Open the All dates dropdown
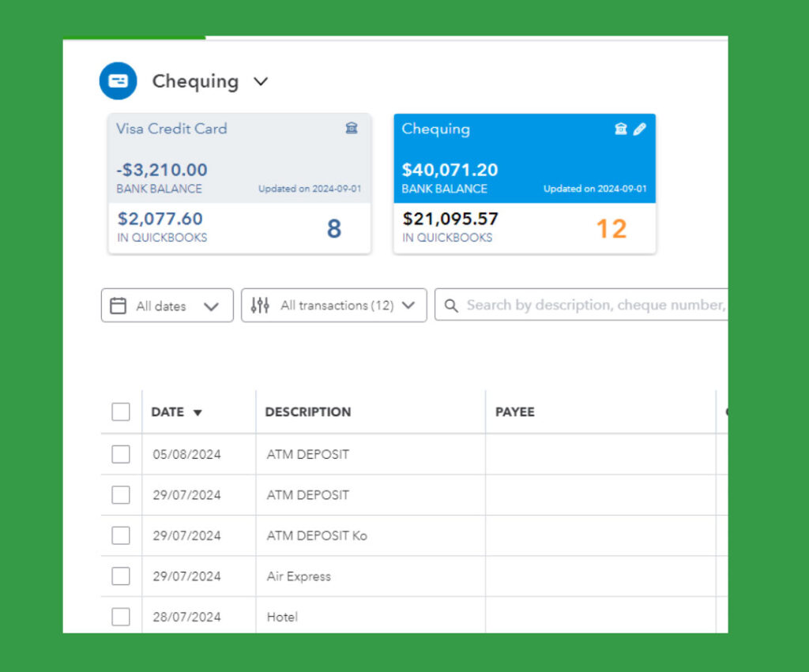The image size is (809, 672). click(x=211, y=306)
